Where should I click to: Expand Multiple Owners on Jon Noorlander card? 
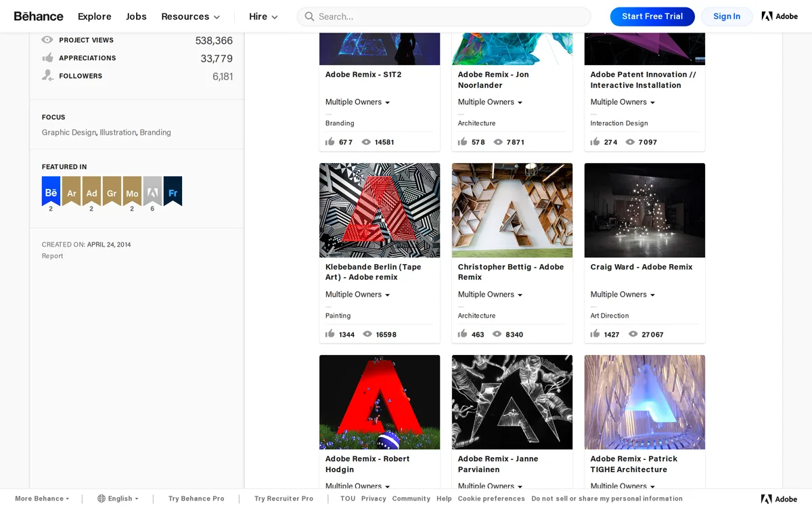(x=491, y=102)
